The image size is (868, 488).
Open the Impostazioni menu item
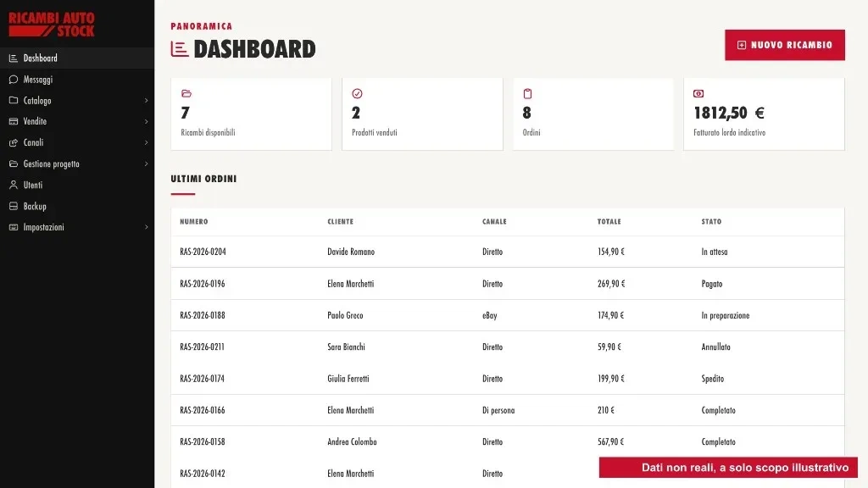click(x=77, y=227)
